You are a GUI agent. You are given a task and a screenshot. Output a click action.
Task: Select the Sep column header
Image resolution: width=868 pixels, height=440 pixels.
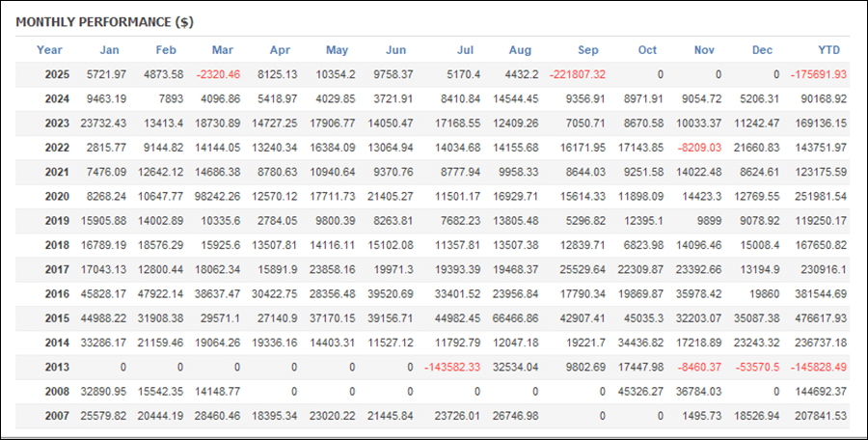(588, 50)
